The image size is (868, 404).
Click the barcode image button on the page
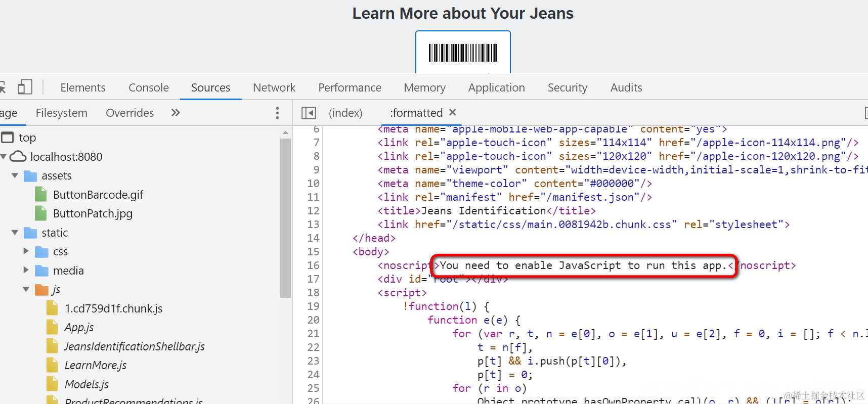click(x=463, y=52)
